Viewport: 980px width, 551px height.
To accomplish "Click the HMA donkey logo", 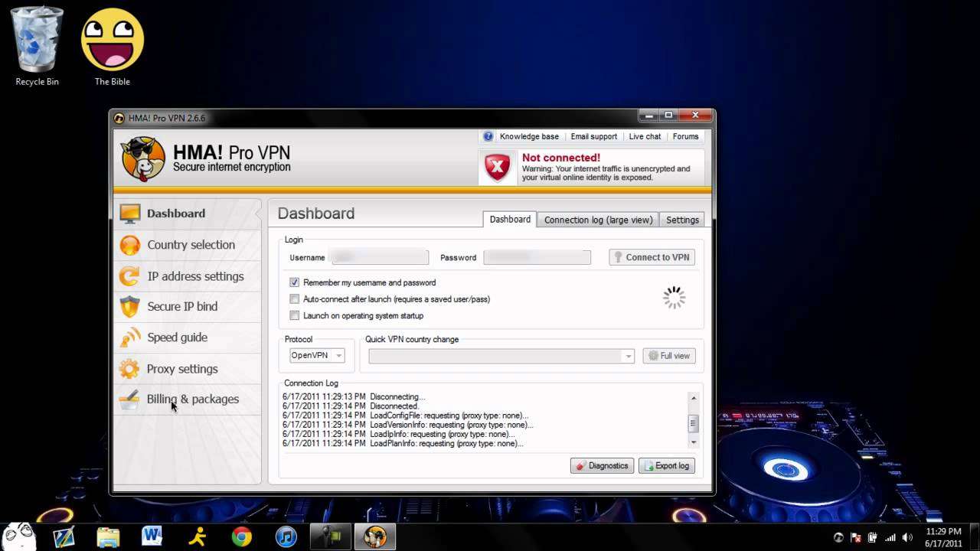I will tap(142, 159).
